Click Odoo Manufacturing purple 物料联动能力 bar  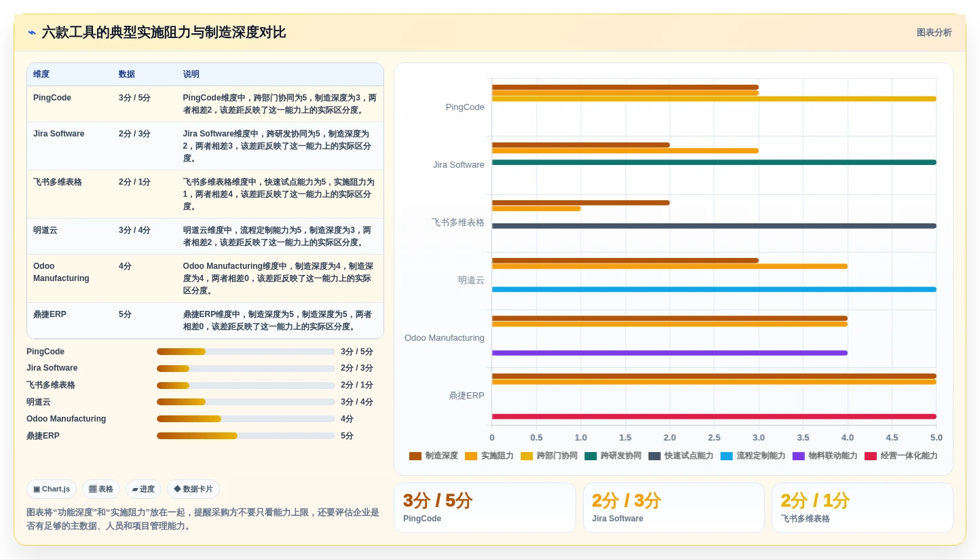(x=670, y=353)
